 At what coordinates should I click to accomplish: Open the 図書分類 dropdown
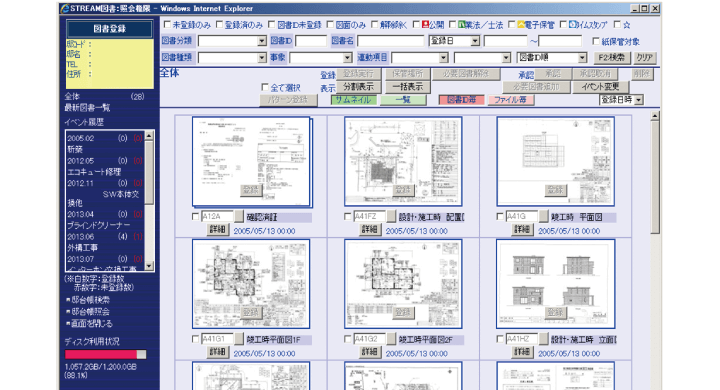(x=262, y=41)
